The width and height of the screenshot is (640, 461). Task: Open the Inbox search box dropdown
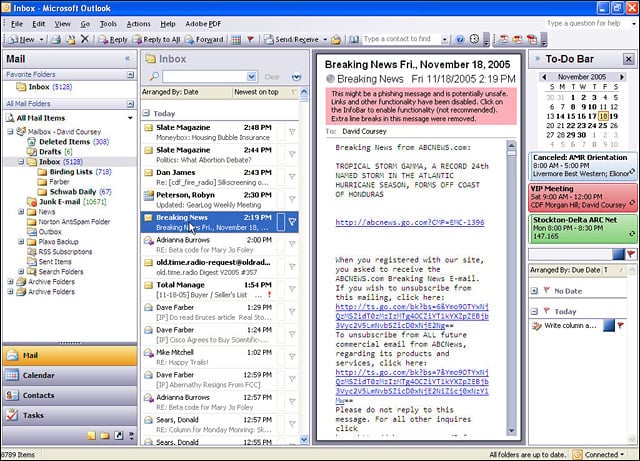252,76
